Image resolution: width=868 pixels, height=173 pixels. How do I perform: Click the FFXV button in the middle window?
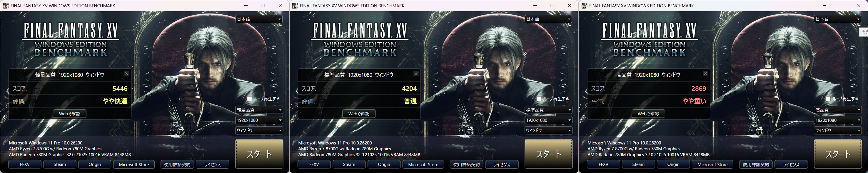point(314,164)
